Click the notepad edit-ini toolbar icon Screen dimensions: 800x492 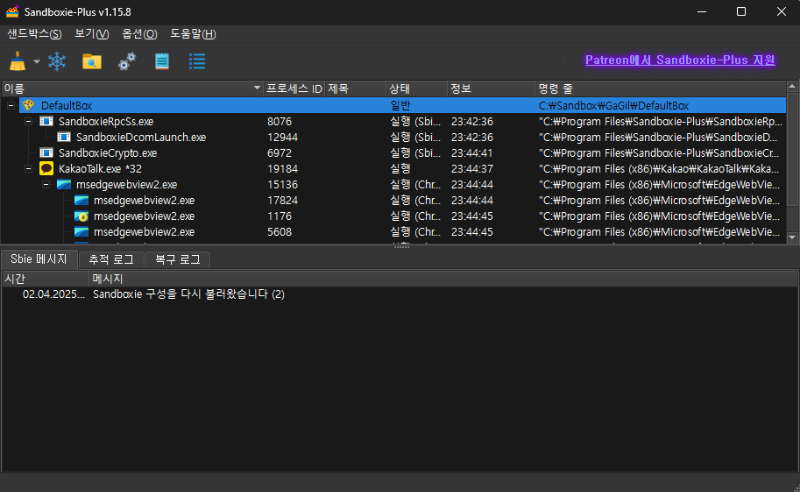[x=162, y=61]
